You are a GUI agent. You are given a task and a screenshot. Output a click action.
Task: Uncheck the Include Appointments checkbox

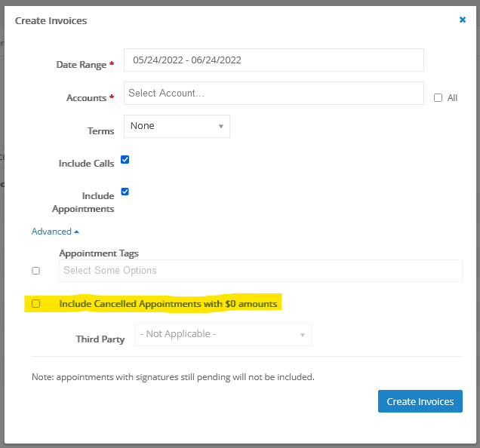(x=125, y=192)
